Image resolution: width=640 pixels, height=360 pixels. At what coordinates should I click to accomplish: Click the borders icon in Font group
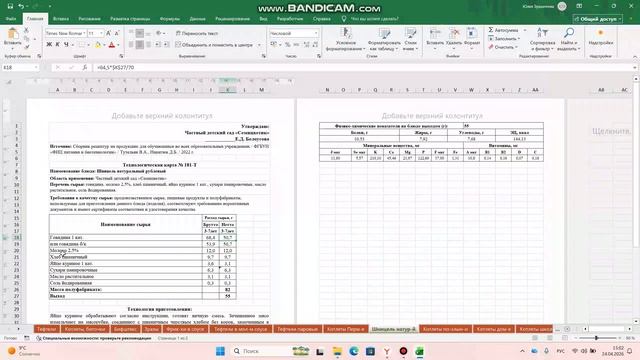click(x=82, y=44)
